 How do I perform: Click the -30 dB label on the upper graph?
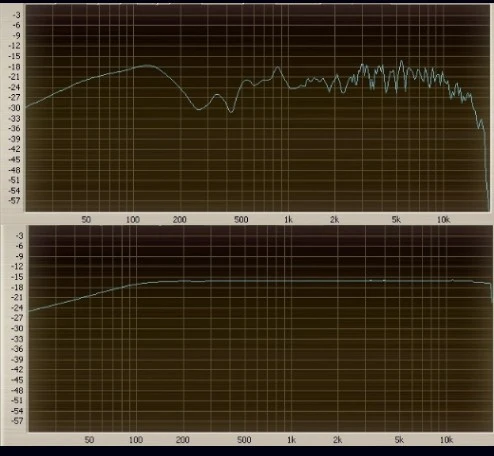[x=16, y=108]
